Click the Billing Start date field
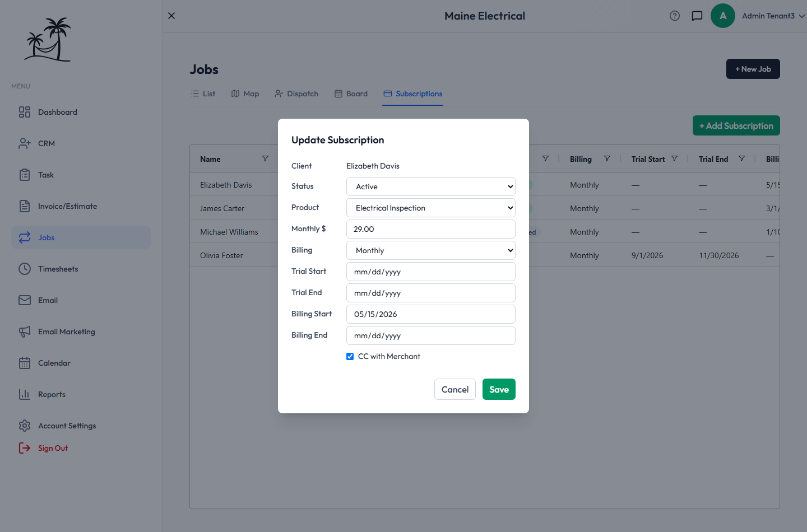The width and height of the screenshot is (807, 532). (x=431, y=314)
